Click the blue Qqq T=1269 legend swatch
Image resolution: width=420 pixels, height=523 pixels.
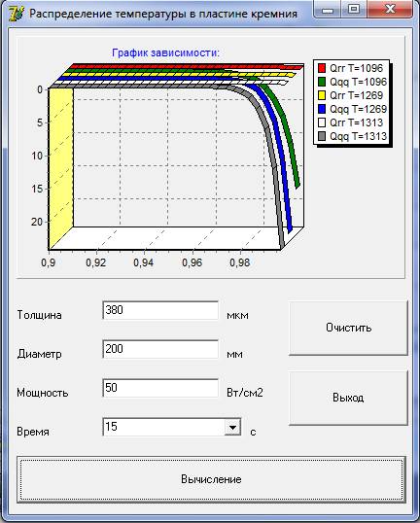pyautogui.click(x=322, y=109)
